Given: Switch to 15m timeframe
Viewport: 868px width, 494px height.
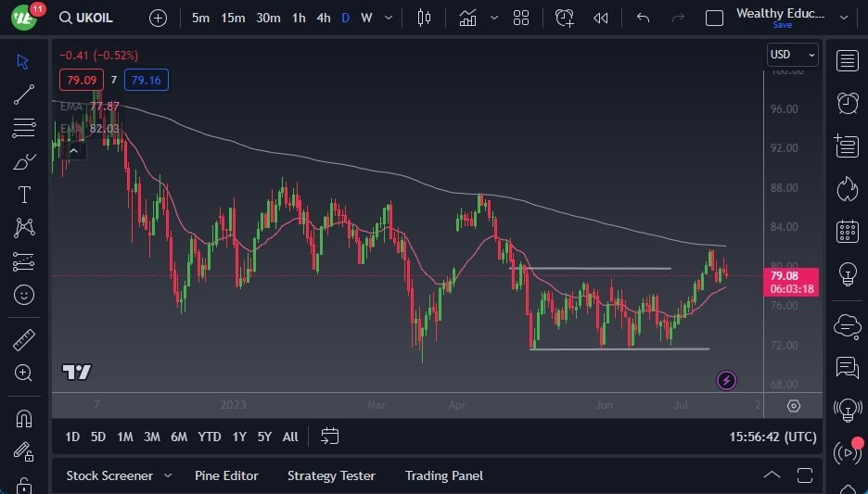Looking at the screenshot, I should pos(233,19).
